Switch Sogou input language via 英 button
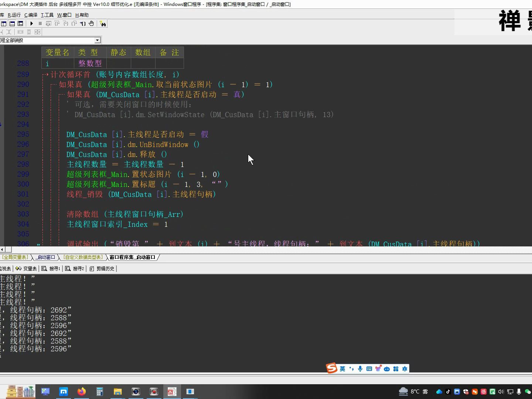532x399 pixels. 342,369
